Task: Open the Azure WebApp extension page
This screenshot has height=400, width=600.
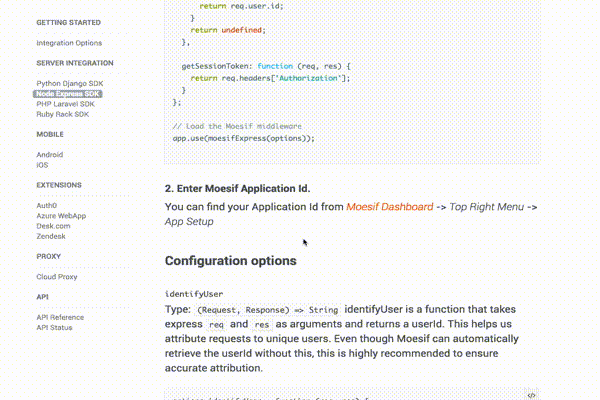Action: coord(61,216)
